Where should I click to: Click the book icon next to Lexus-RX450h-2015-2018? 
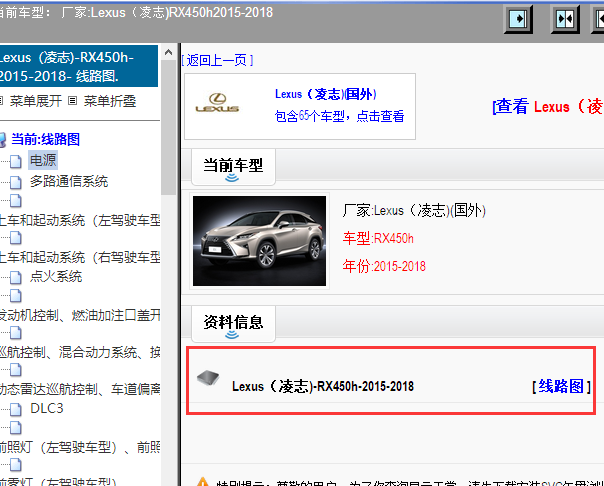[208, 378]
